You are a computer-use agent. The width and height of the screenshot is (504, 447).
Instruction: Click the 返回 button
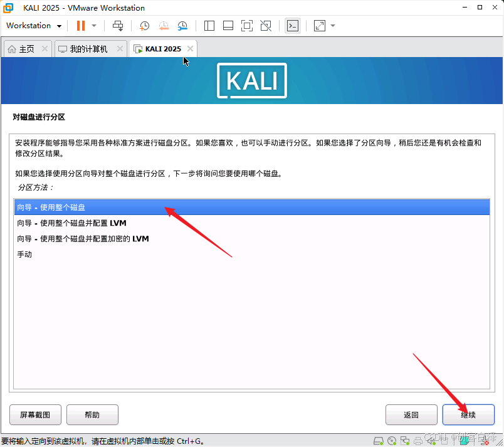click(x=411, y=415)
